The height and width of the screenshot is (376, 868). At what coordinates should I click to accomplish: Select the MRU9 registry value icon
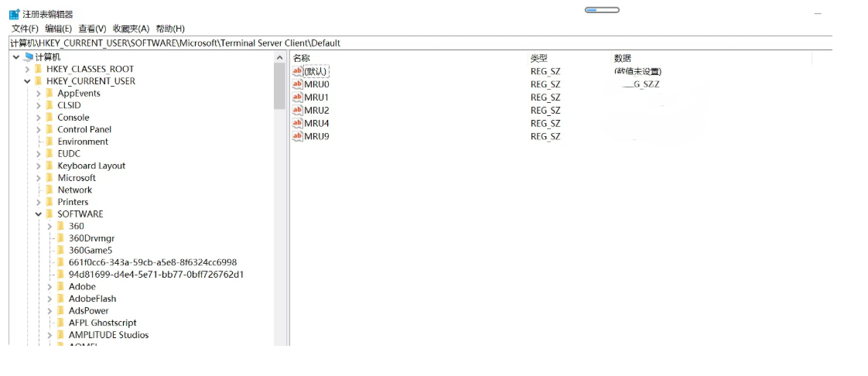(297, 137)
